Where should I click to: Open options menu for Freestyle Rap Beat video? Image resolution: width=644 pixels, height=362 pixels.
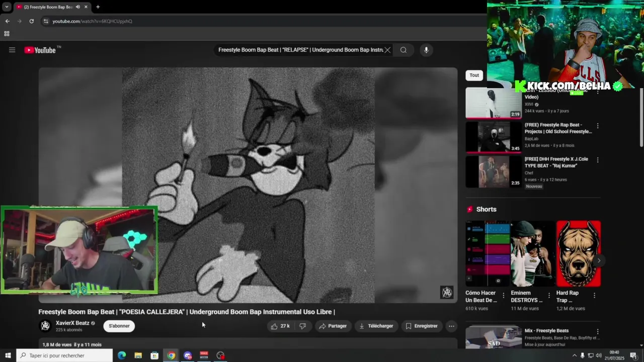click(598, 126)
